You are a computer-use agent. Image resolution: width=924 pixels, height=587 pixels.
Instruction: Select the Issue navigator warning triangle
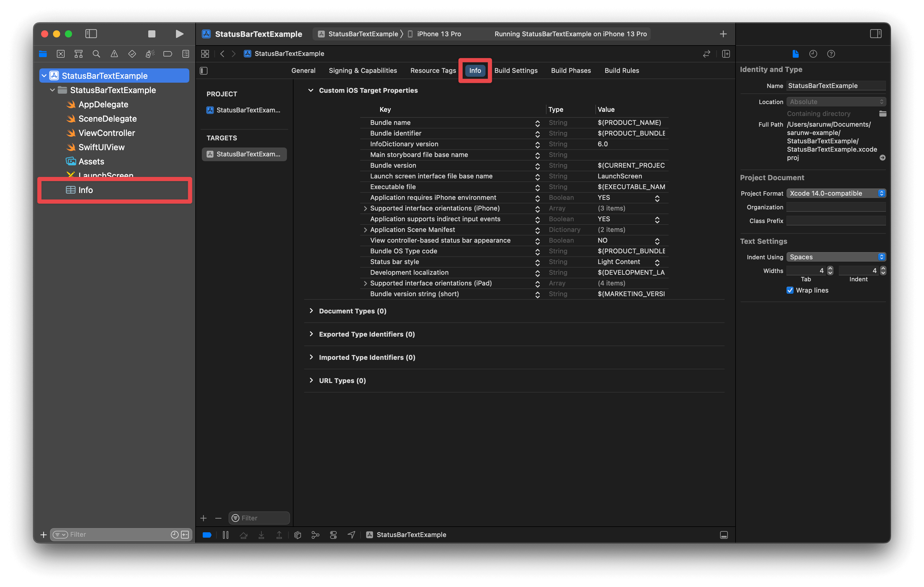pyautogui.click(x=114, y=54)
